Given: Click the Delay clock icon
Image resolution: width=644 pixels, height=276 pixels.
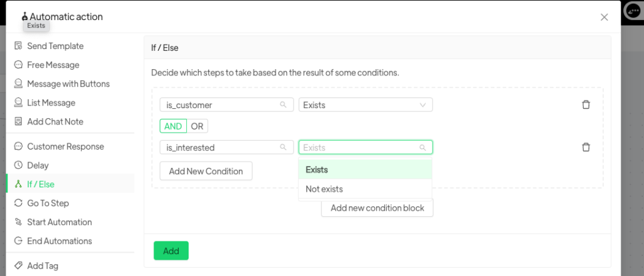Looking at the screenshot, I should point(18,165).
